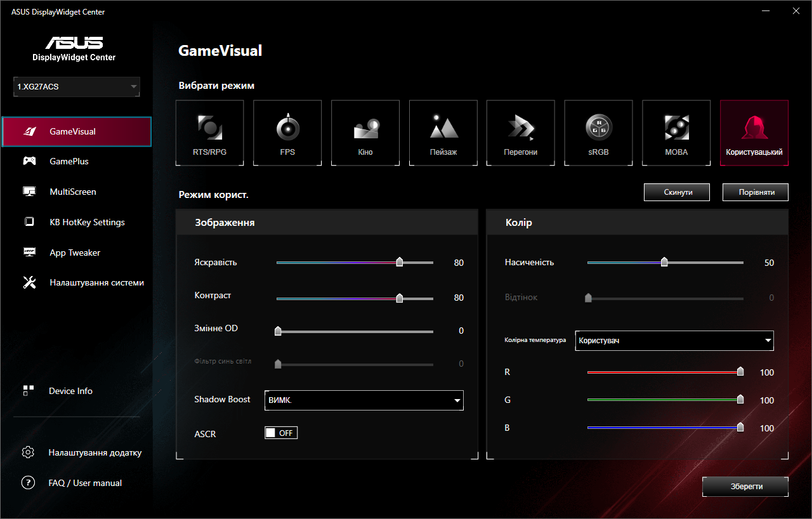This screenshot has height=519, width=812.
Task: Click the blue B channel slider handle
Action: click(x=740, y=428)
